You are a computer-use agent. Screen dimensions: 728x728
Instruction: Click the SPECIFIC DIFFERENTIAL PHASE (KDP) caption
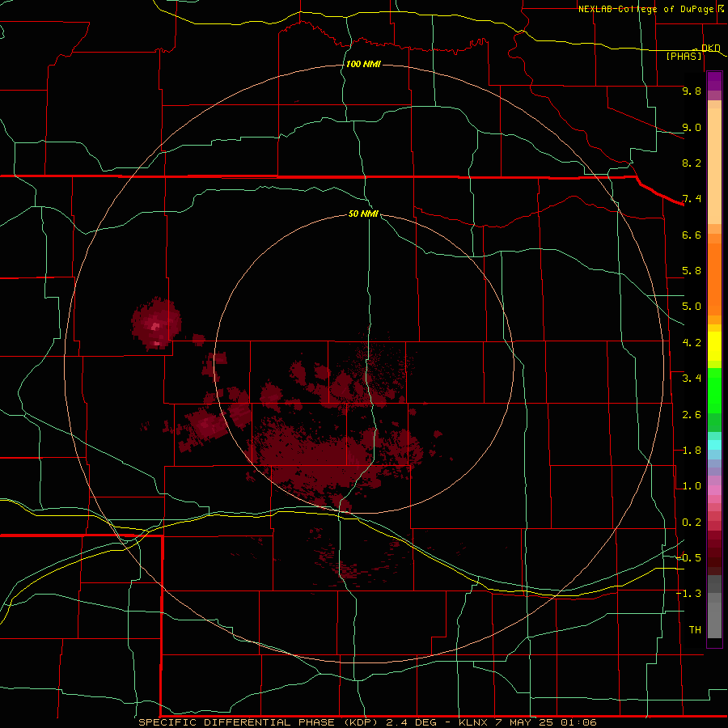[260, 722]
